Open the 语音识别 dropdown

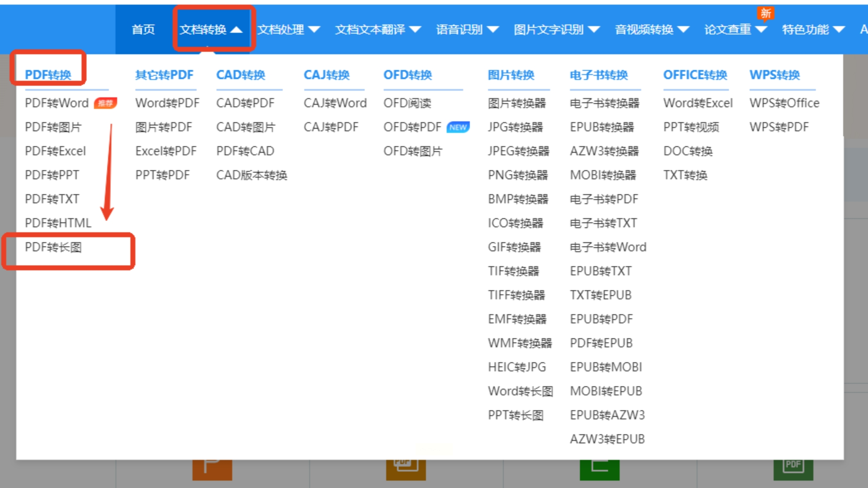point(467,29)
